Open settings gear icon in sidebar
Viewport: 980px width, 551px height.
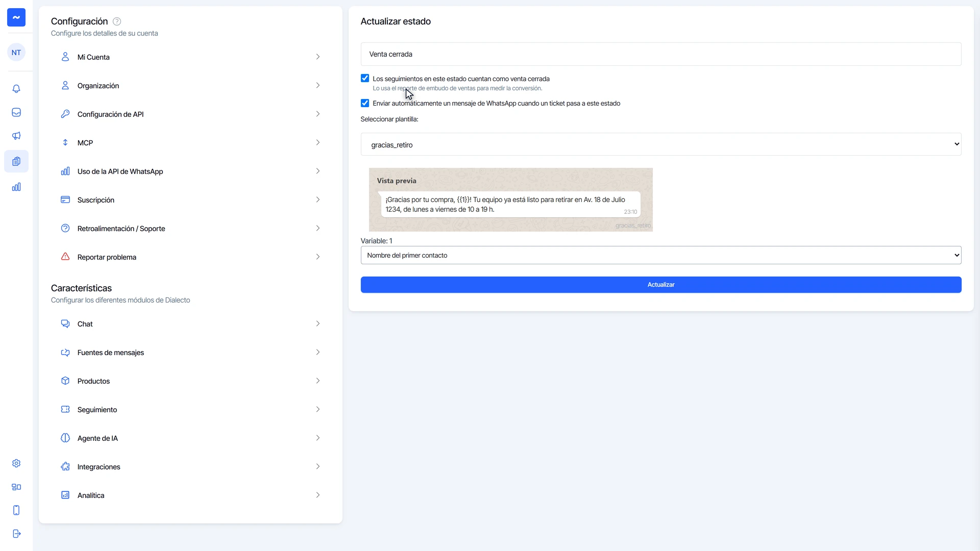[16, 463]
